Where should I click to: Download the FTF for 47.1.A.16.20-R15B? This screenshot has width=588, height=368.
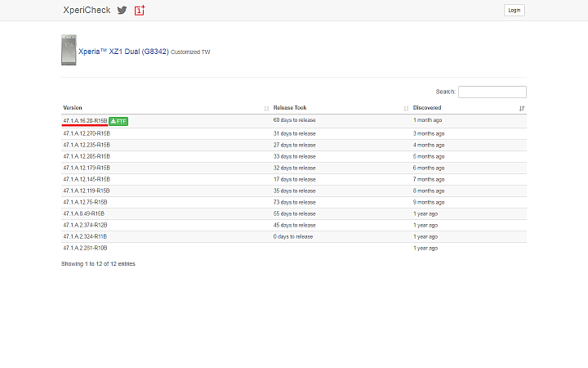[x=118, y=121]
